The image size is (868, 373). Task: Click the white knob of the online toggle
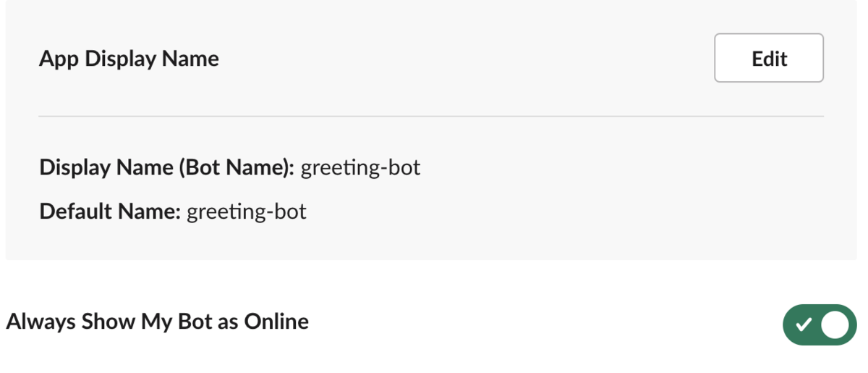coord(835,324)
